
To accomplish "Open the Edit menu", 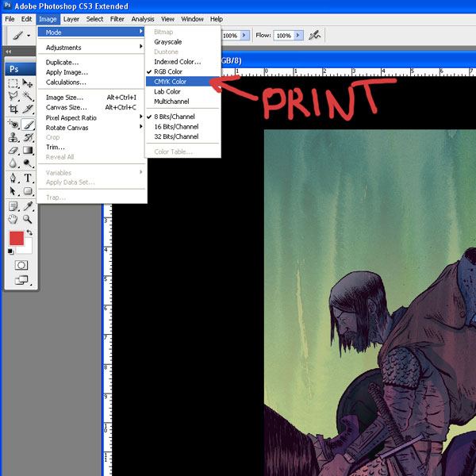I will [x=26, y=19].
